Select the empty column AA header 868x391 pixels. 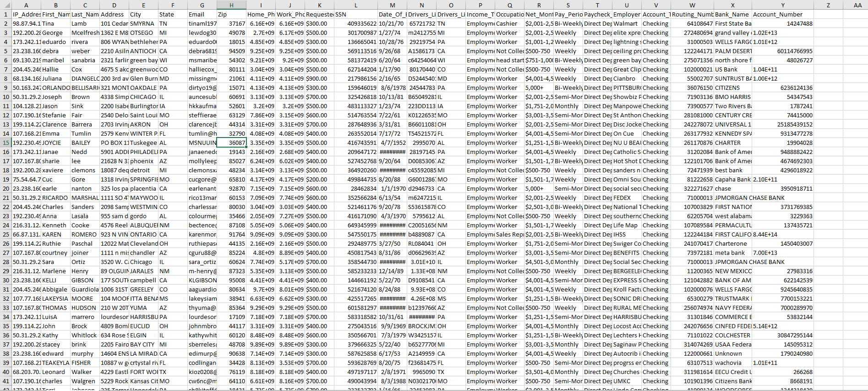tap(857, 5)
